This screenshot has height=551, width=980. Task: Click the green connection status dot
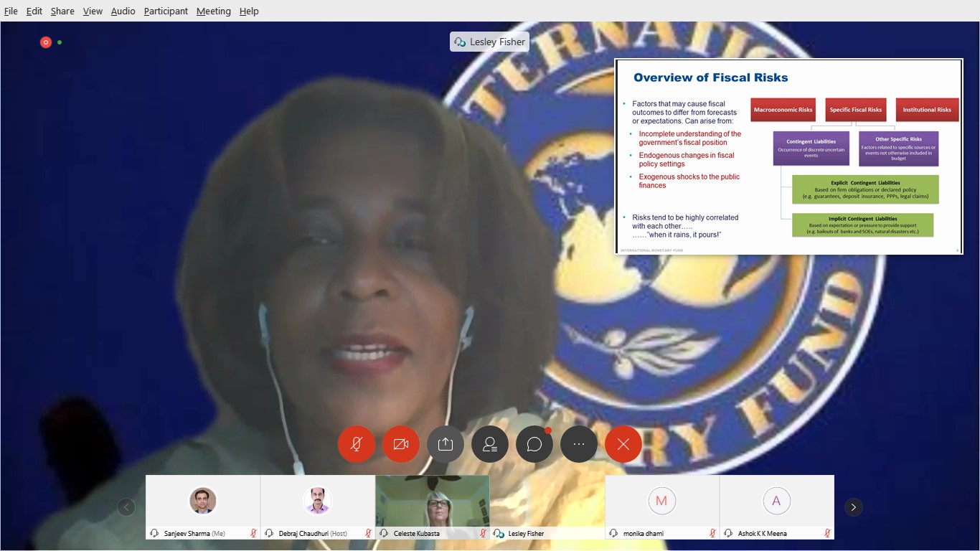(60, 42)
